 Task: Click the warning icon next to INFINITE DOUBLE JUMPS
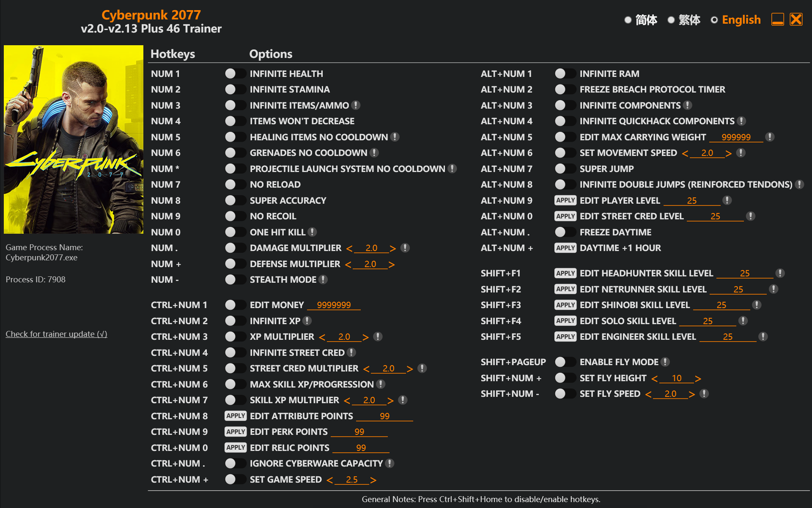click(x=798, y=184)
